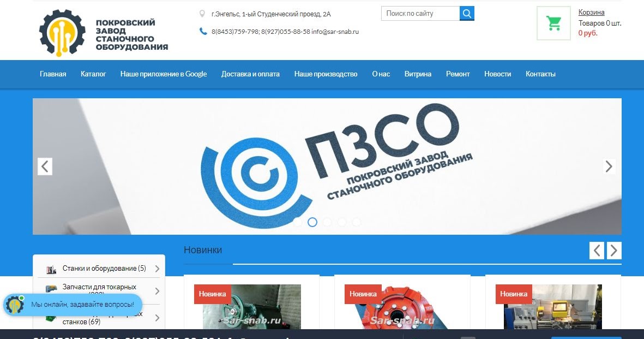Screen dimensions: 644x339
Task: Click the blue search magnifier icon
Action: click(467, 13)
